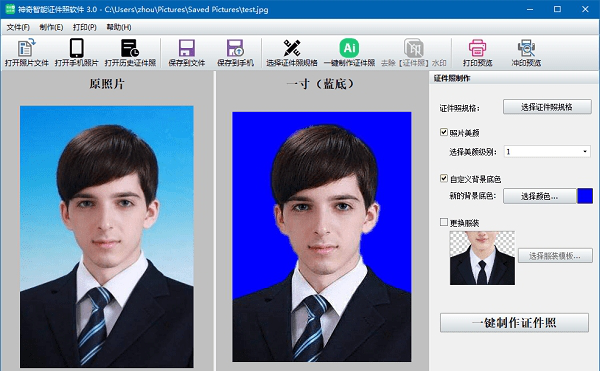The image size is (600, 385).
Task: Click remove watermark 去除水印 icon
Action: click(x=414, y=53)
